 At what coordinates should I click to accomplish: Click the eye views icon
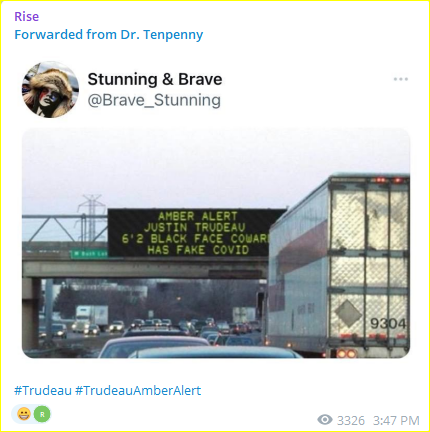325,420
